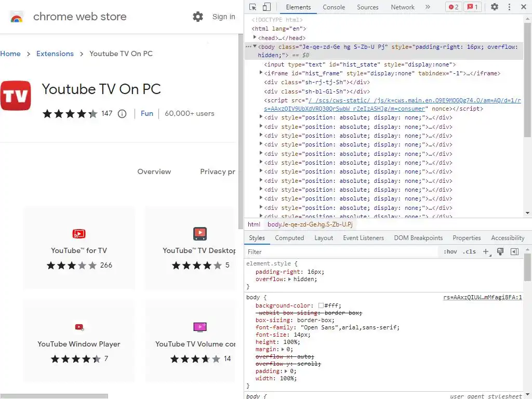Image resolution: width=532 pixels, height=399 pixels.
Task: Toggle the device toolbar icon
Action: pos(267,7)
